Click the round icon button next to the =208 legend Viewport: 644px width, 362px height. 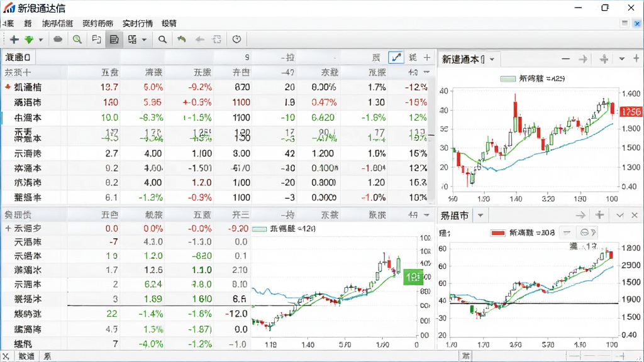(587, 233)
